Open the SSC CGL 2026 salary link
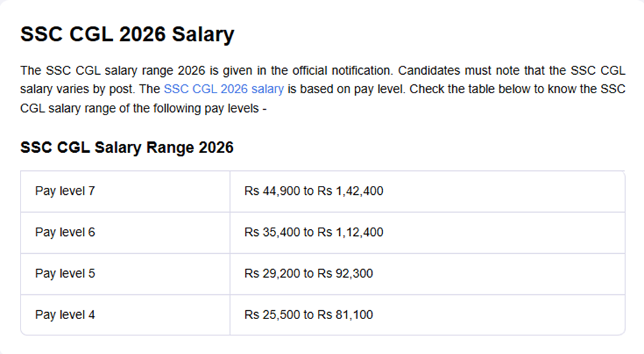Screen dimensions: 644x354 click(x=224, y=89)
